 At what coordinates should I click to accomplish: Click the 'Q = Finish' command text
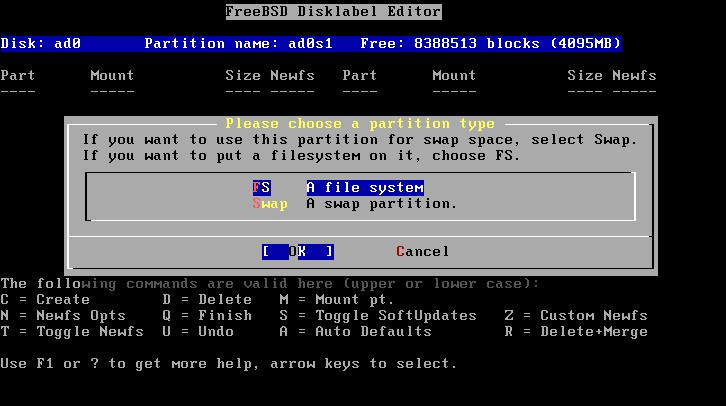(207, 316)
